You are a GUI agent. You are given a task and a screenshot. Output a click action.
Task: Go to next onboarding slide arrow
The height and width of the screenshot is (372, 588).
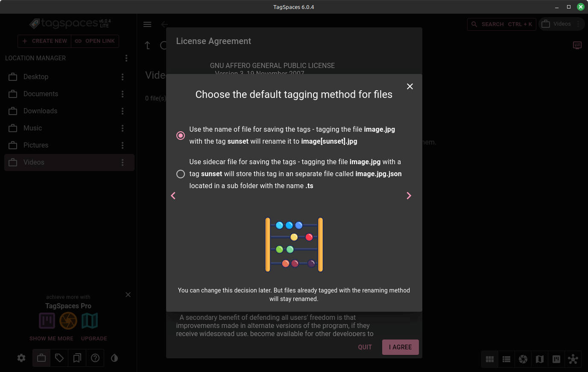tap(409, 195)
